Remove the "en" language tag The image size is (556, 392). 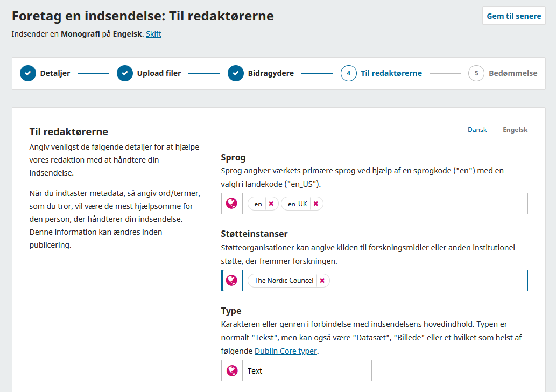[271, 204]
